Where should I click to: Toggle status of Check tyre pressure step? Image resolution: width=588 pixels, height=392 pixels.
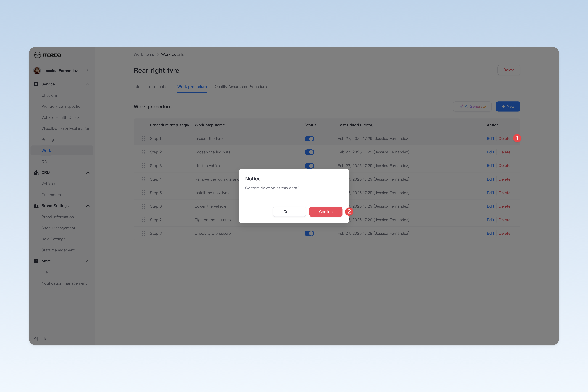tap(309, 234)
